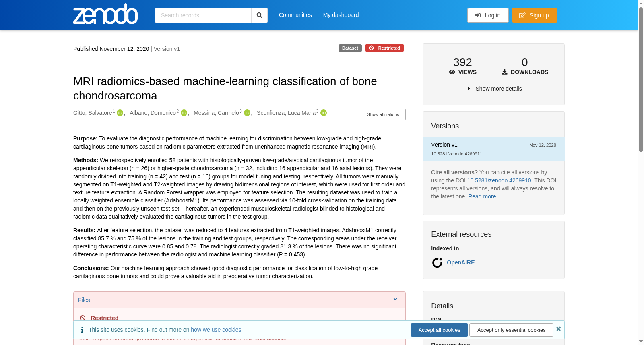Open Luca Maria Sconfienza's ORCID icon
This screenshot has height=345, width=644.
tap(324, 113)
